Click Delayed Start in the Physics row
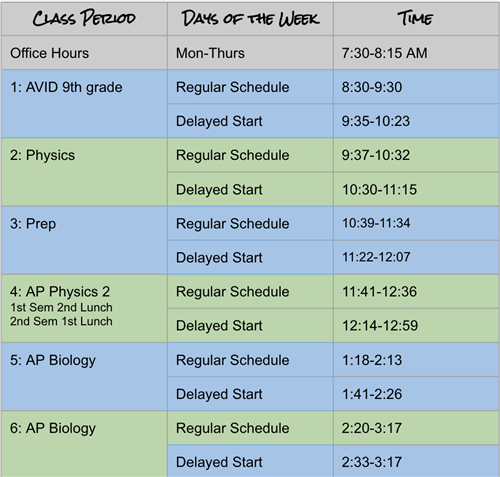The width and height of the screenshot is (500, 477). pyautogui.click(x=250, y=189)
